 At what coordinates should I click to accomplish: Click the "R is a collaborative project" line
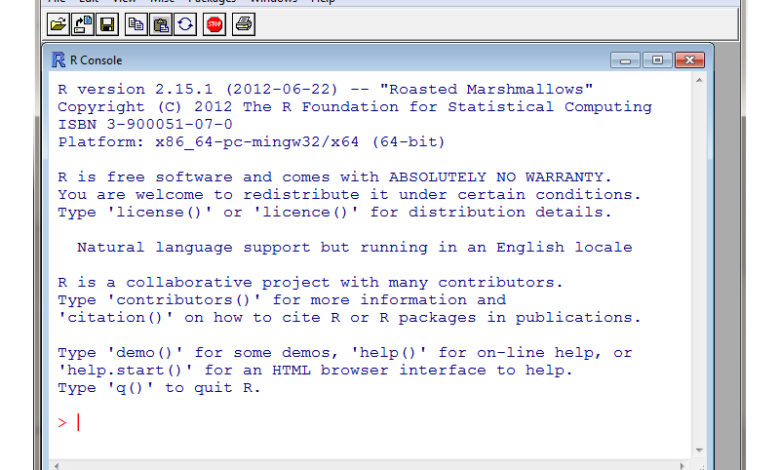[x=310, y=282]
